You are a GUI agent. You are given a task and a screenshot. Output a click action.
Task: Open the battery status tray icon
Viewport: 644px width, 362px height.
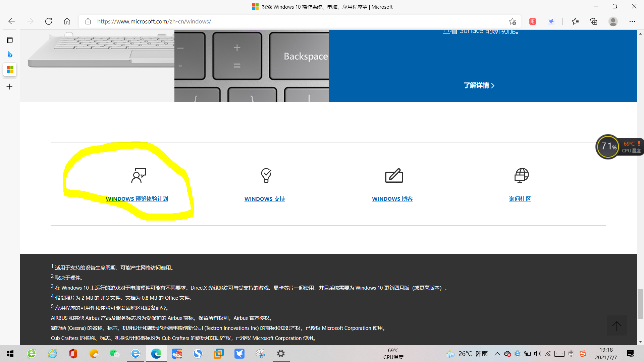528,354
